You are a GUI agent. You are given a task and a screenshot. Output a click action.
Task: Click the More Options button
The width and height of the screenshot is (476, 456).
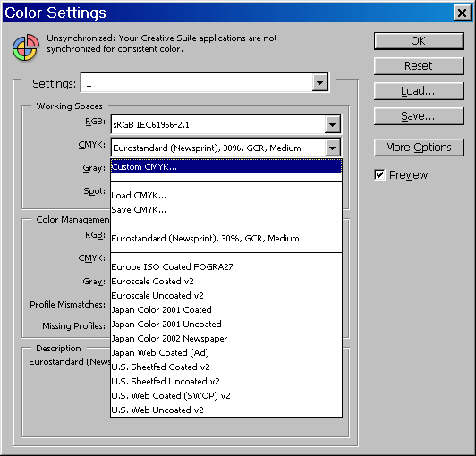419,148
